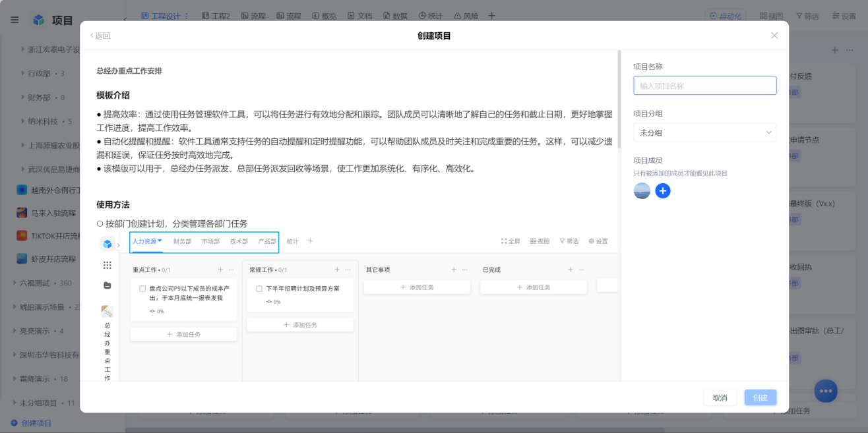Add a new tab with the plus after 风险
This screenshot has width=868, height=433.
point(491,16)
